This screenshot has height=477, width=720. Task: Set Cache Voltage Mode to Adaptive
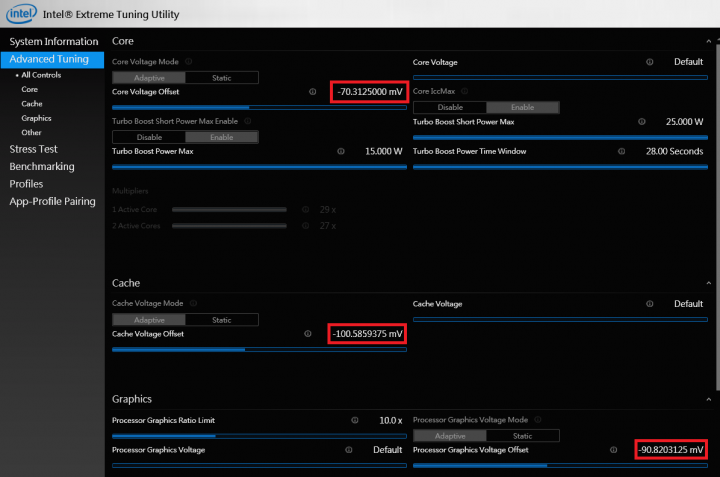click(149, 320)
